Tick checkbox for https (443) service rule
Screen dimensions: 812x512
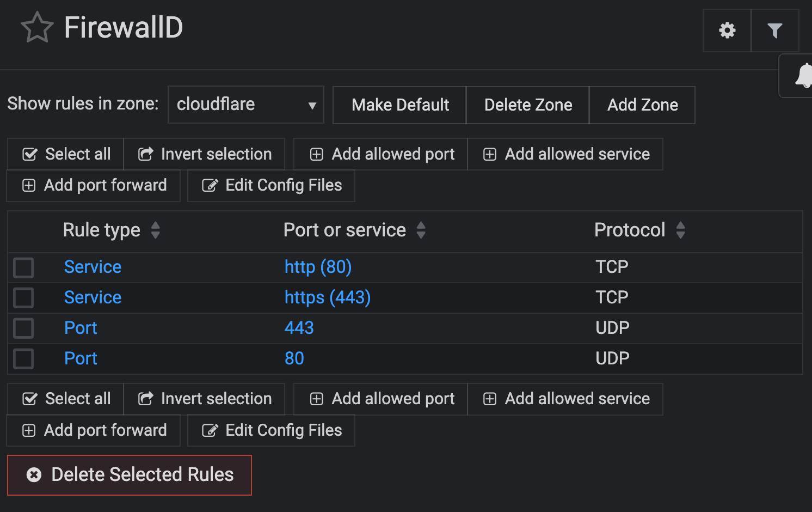click(x=24, y=298)
